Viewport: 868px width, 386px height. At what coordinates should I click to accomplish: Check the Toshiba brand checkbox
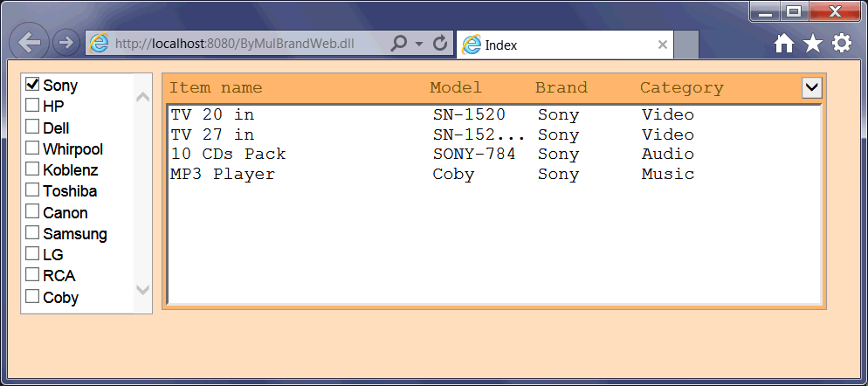coord(32,190)
